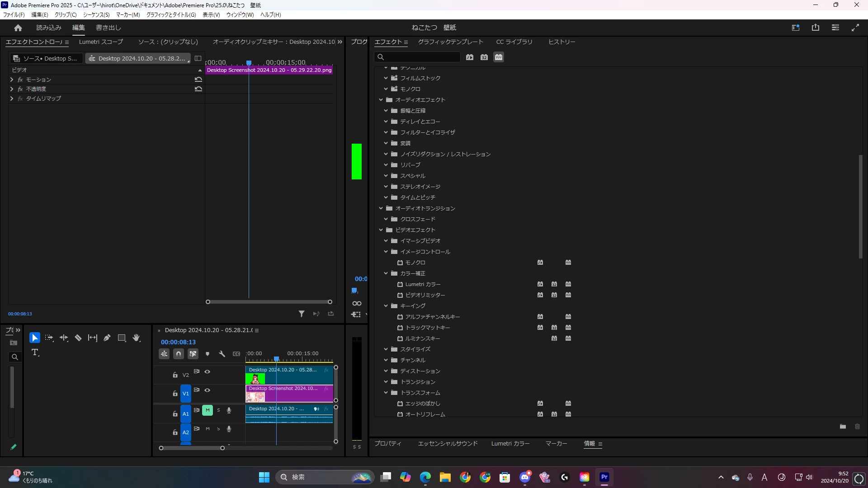The height and width of the screenshot is (488, 868).
Task: Click the Home icon
Action: coord(18,28)
